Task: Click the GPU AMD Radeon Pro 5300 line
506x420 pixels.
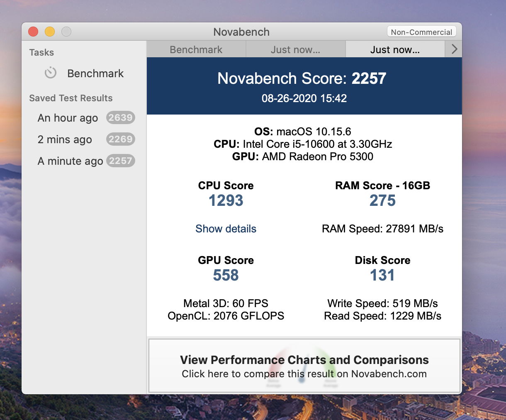Action: pyautogui.click(x=303, y=156)
